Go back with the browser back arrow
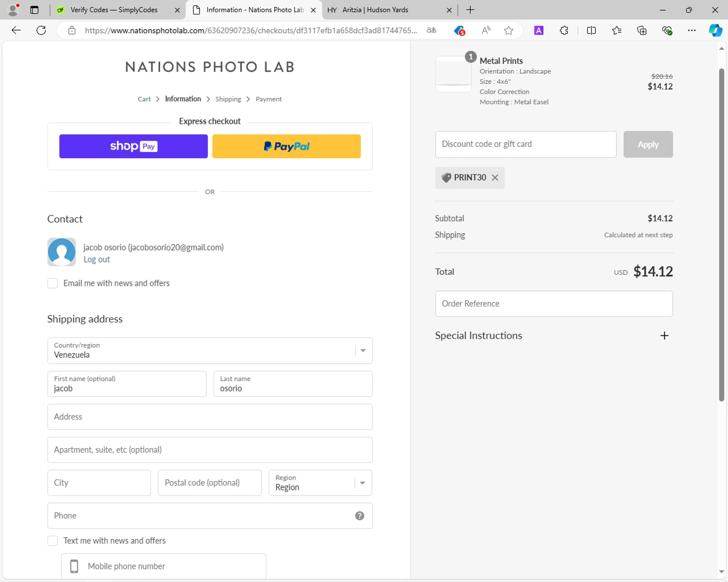Viewport: 728px width, 582px height. (x=16, y=31)
